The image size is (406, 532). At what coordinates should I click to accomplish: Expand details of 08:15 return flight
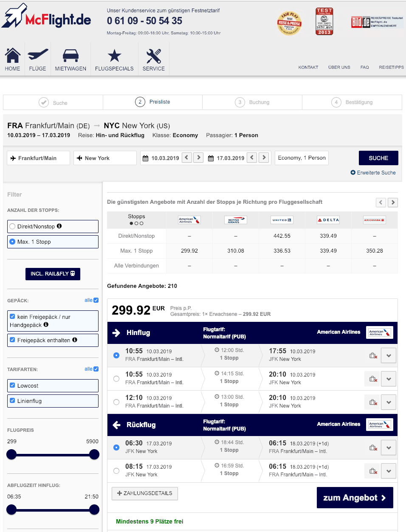click(x=389, y=471)
